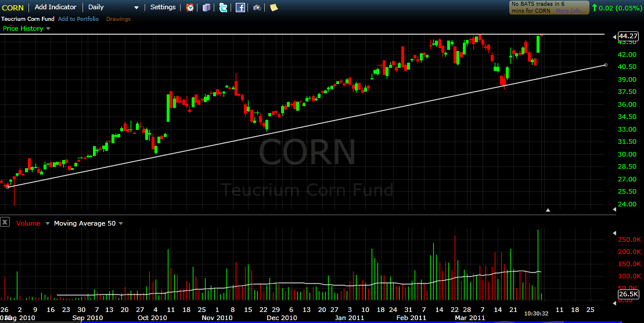Expand the Price History dropdown arrow
This screenshot has height=323, width=644.
pyautogui.click(x=48, y=28)
